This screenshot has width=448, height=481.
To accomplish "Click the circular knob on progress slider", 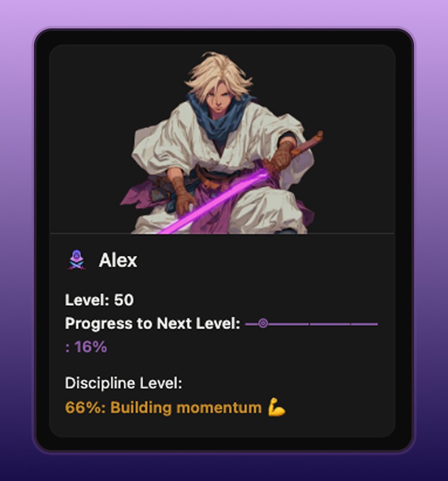I will click(263, 323).
